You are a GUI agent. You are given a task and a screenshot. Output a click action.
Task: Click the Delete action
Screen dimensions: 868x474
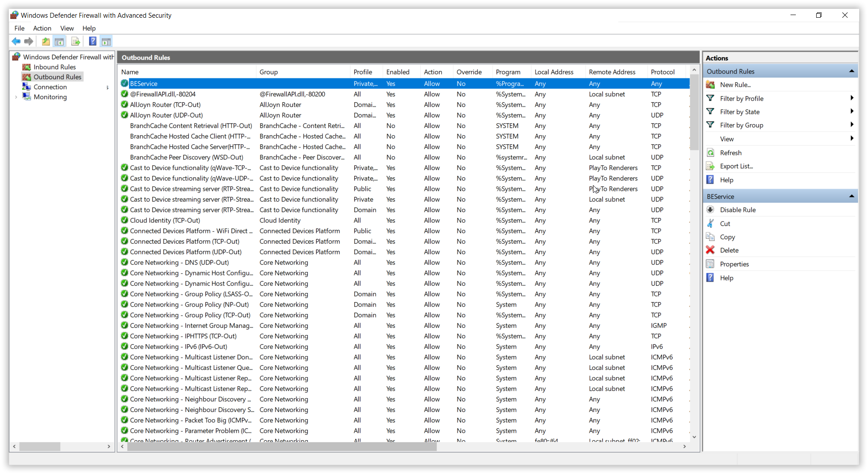pos(729,250)
